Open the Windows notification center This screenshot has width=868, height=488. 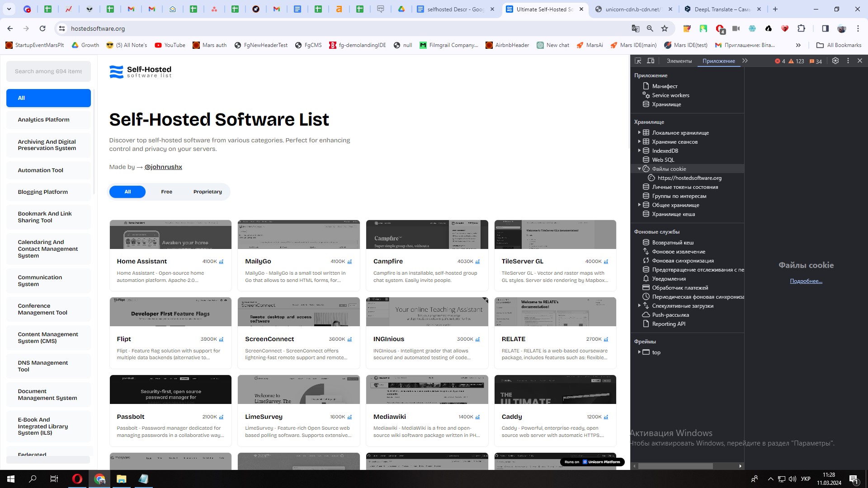(854, 479)
